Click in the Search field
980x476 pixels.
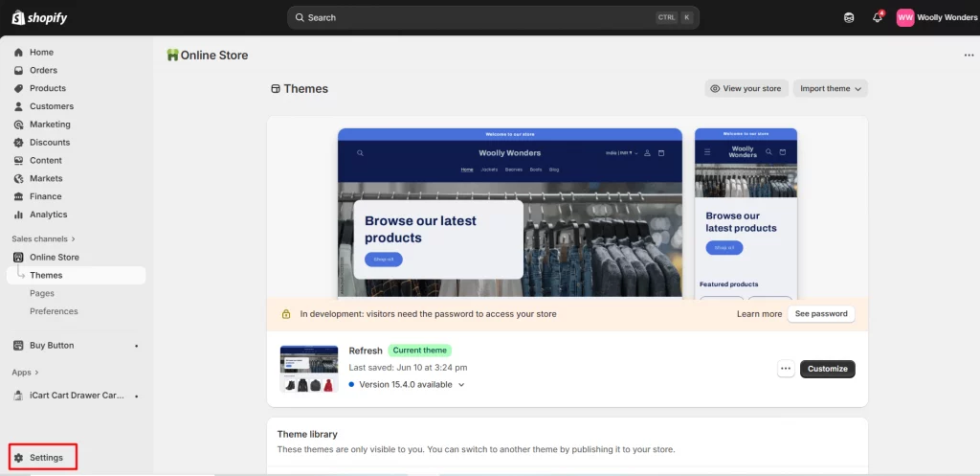pyautogui.click(x=493, y=17)
